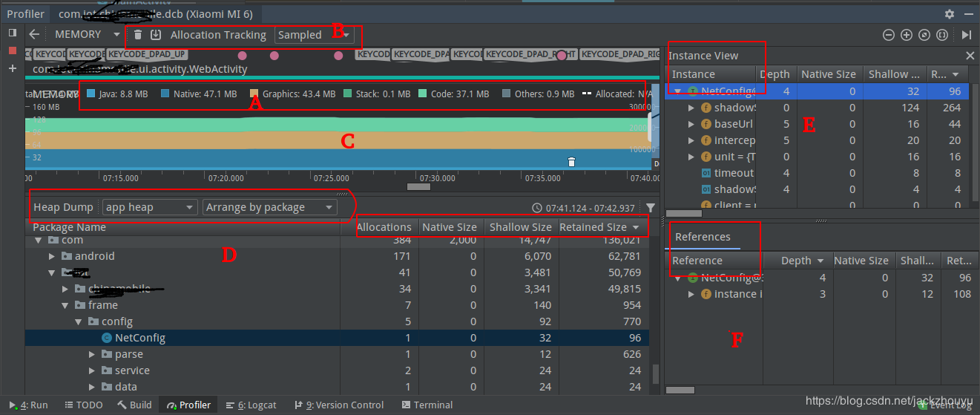The image size is (980, 415).
Task: Open profiler settings with the gear icon
Action: click(x=950, y=14)
